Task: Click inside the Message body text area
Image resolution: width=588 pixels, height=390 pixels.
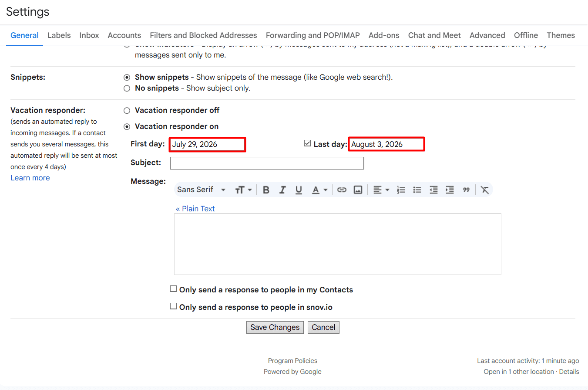Action: coord(338,244)
